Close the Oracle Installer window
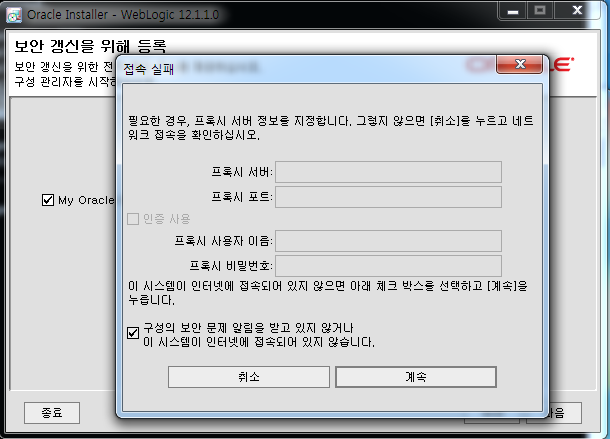 tap(577, 11)
